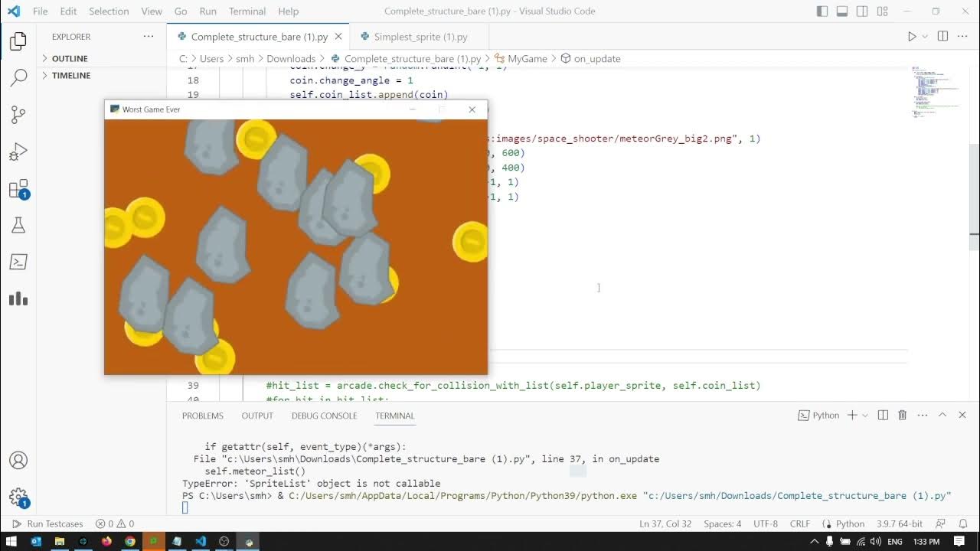
Task: Open the View menu
Action: pyautogui.click(x=152, y=11)
